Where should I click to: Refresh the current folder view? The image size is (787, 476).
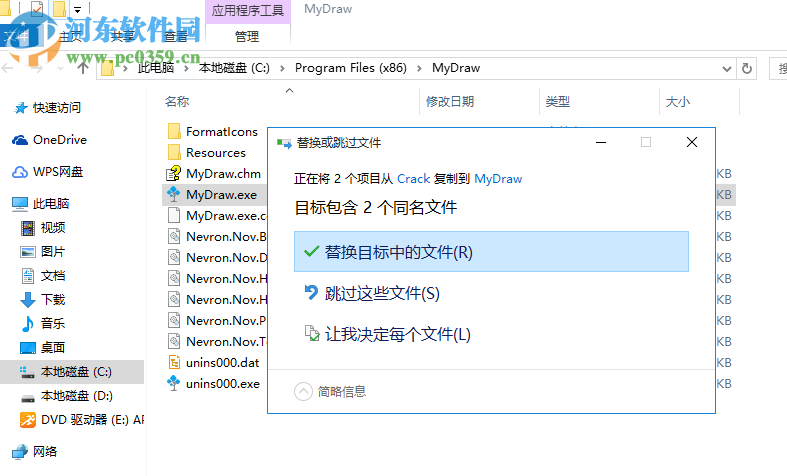click(x=747, y=69)
